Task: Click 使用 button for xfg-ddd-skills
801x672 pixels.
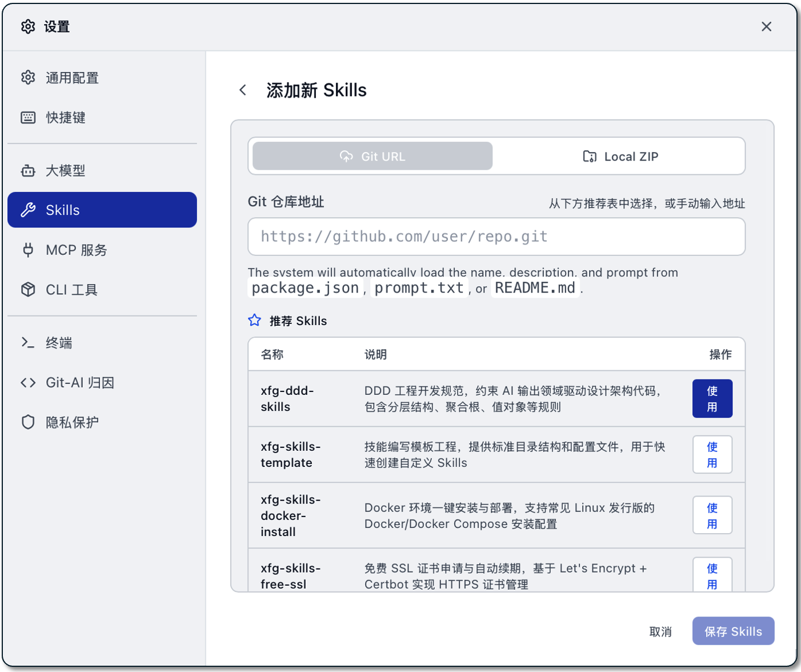Action: pos(712,399)
